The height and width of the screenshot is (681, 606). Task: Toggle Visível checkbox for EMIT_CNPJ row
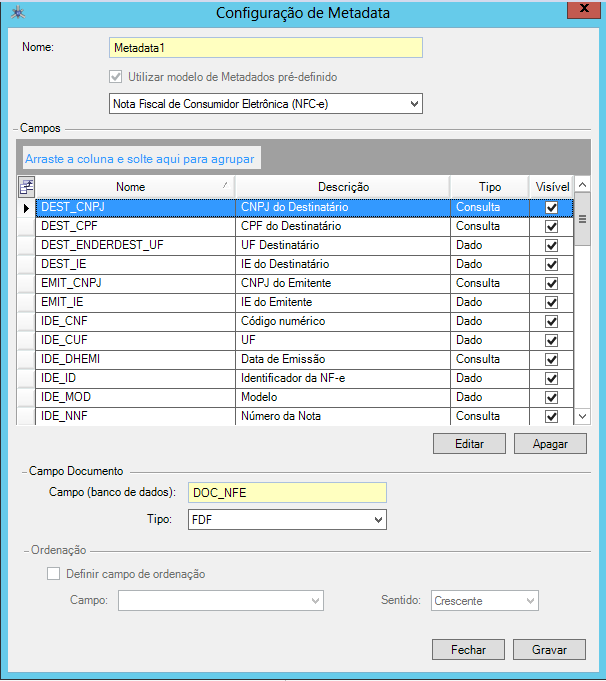pos(551,284)
